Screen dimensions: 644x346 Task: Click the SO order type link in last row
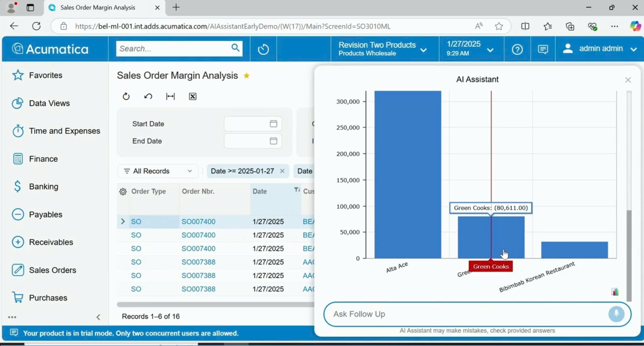[136, 289]
